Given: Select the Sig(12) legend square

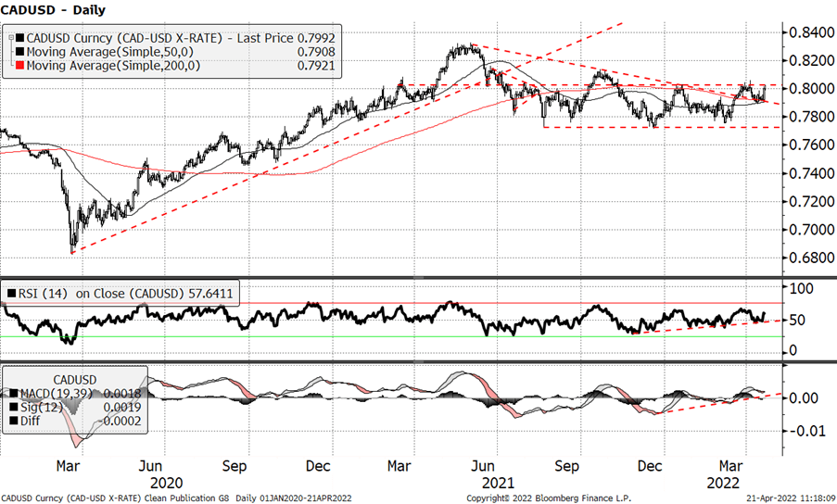Looking at the screenshot, I should click(14, 408).
